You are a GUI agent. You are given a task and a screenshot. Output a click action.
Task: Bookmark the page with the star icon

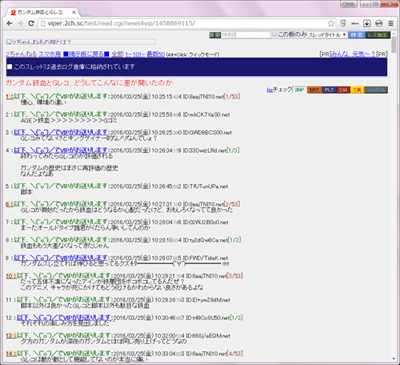click(331, 23)
